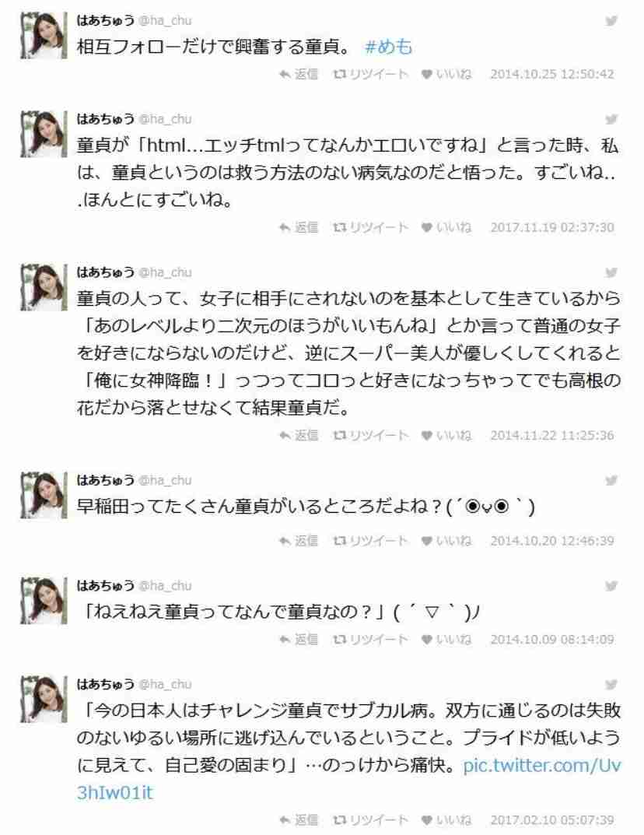Like (いいね) the 早稲田 tweet
Screen dimensions: 644x835
[446, 541]
